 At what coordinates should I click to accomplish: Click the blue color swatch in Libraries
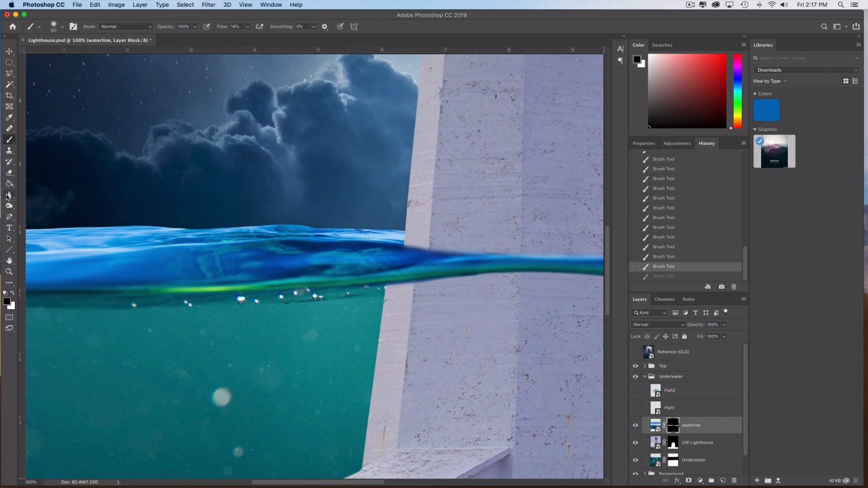766,110
